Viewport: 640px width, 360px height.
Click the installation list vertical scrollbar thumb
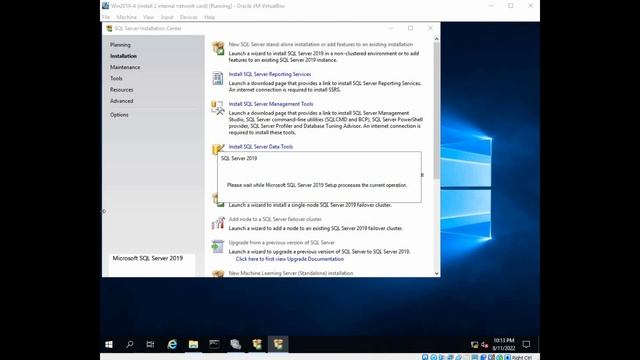[x=436, y=110]
